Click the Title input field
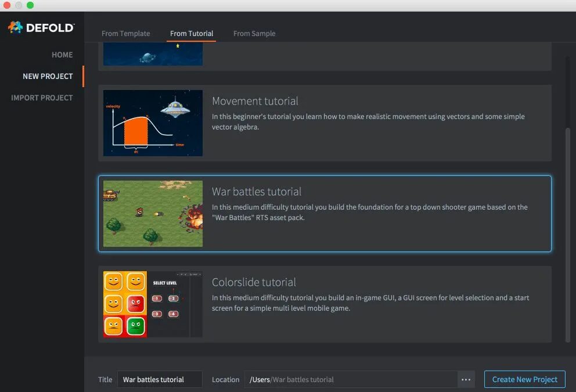Screen dimensions: 576x392 tap(160, 379)
